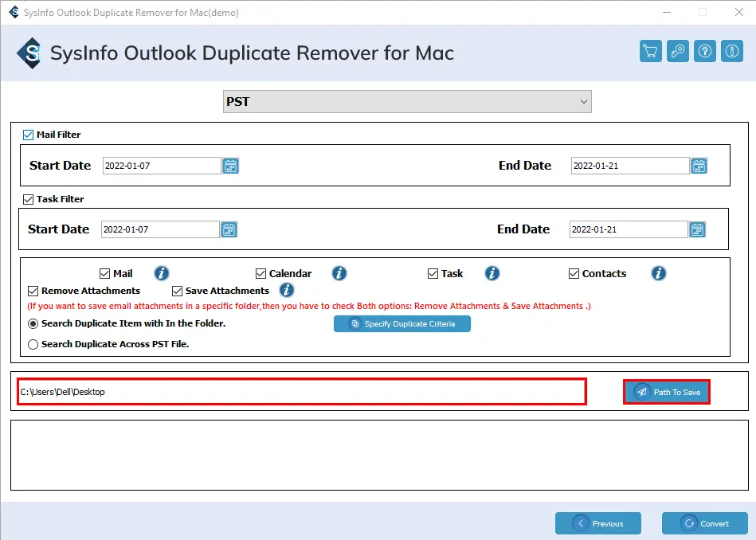Click the info about icon in header
This screenshot has height=540, width=756.
(x=732, y=51)
